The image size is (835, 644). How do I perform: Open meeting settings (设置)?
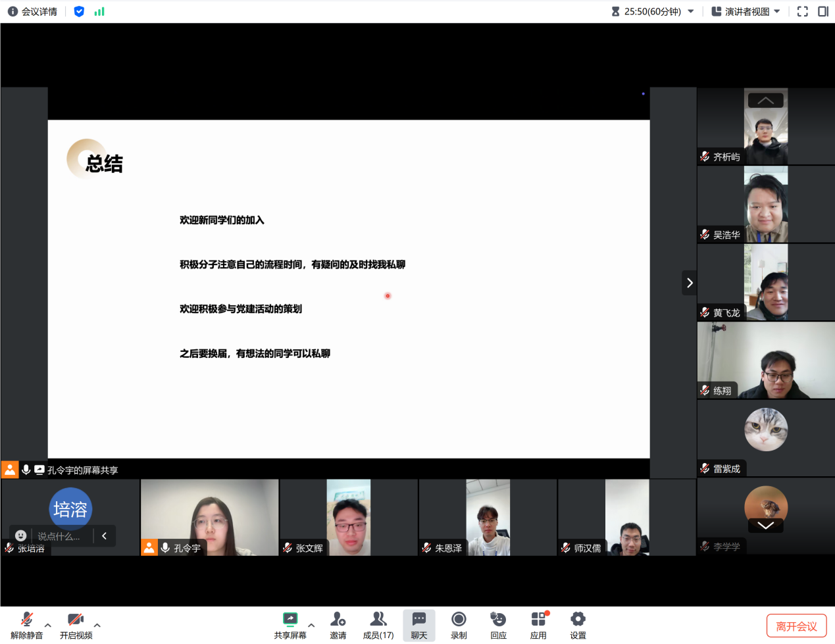point(578,625)
